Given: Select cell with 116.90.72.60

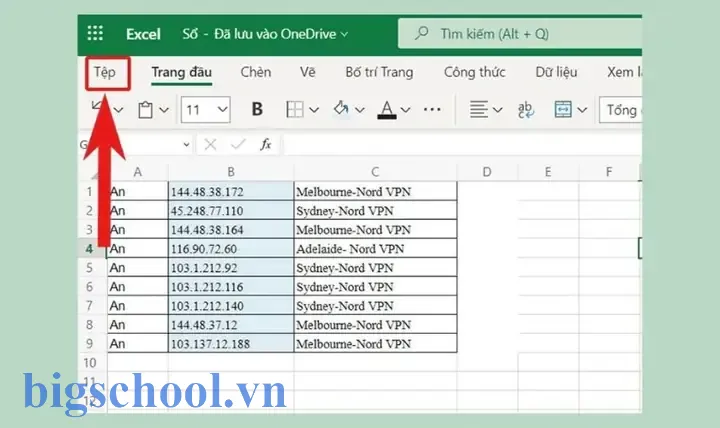Looking at the screenshot, I should [x=231, y=249].
